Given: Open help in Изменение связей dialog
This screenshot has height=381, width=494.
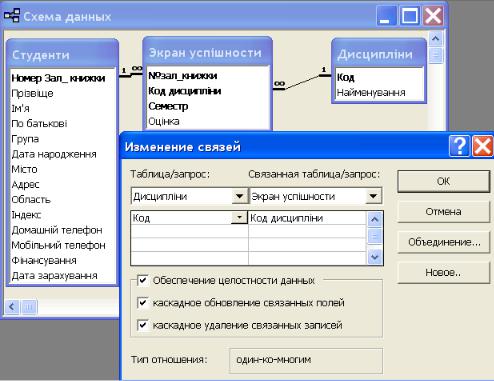Looking at the screenshot, I should tap(459, 146).
